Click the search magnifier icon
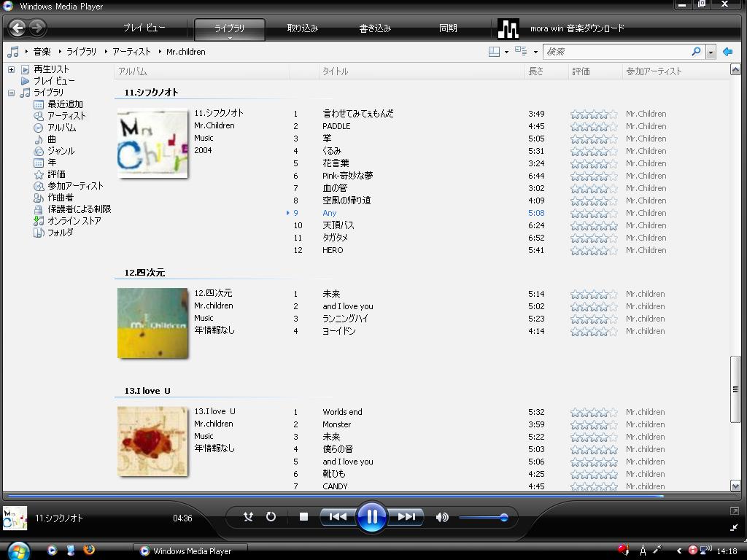This screenshot has height=560, width=747. (x=696, y=52)
